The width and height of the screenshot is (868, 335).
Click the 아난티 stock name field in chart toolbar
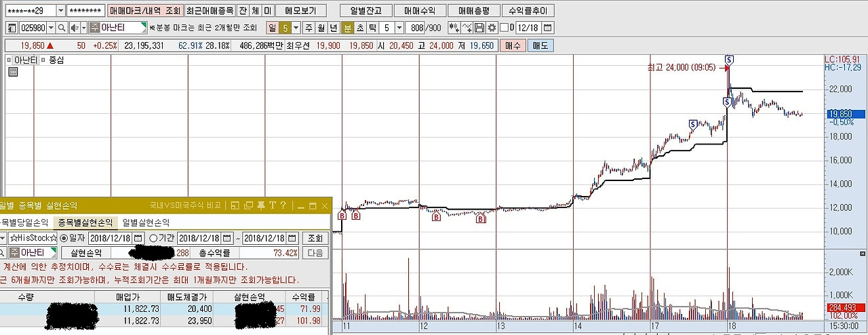point(118,28)
